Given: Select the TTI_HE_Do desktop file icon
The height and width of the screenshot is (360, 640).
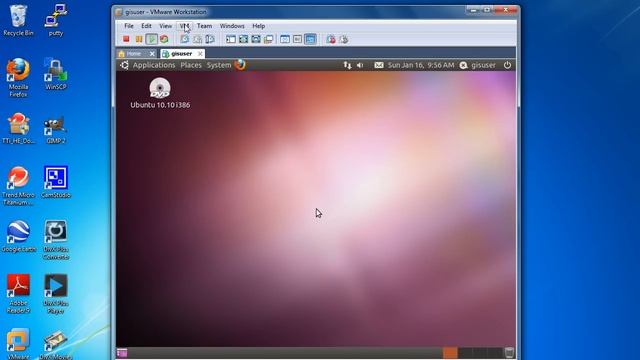Looking at the screenshot, I should (18, 128).
